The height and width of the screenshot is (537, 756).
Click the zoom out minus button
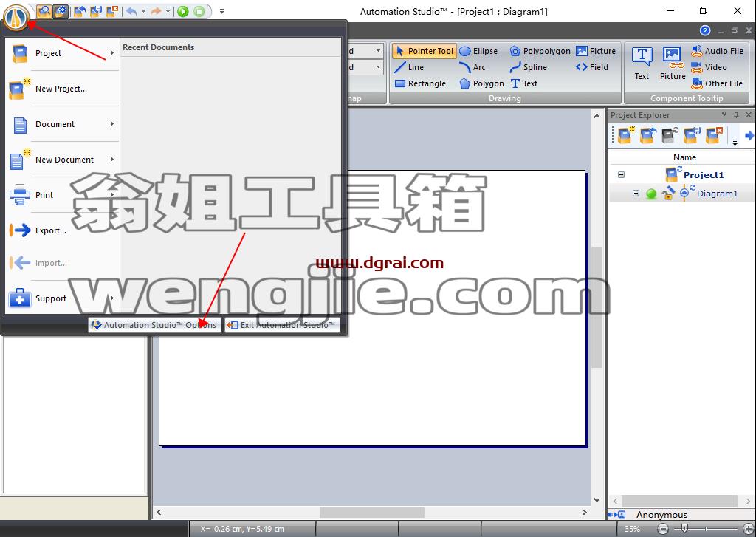click(x=663, y=530)
